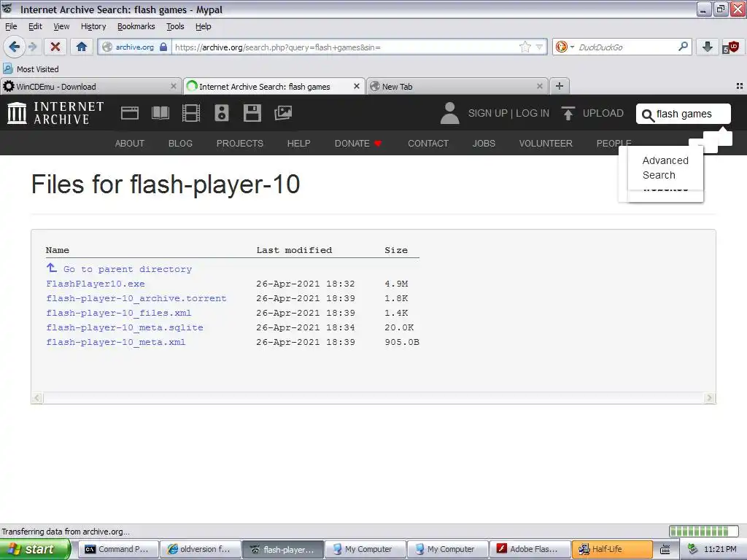This screenshot has height=560, width=747.
Task: Go to parent directory link
Action: coord(127,269)
